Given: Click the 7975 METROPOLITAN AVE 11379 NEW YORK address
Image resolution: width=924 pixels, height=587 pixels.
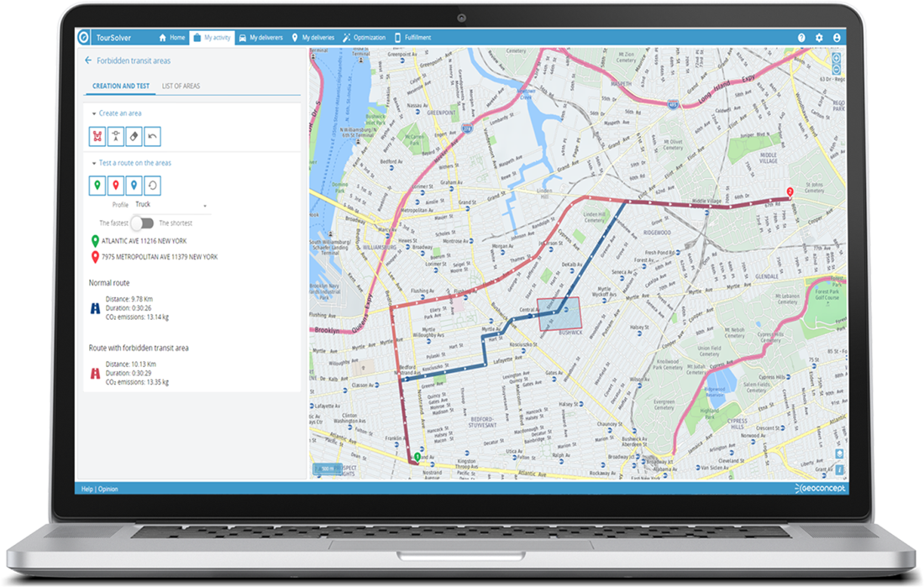Looking at the screenshot, I should click(159, 256).
